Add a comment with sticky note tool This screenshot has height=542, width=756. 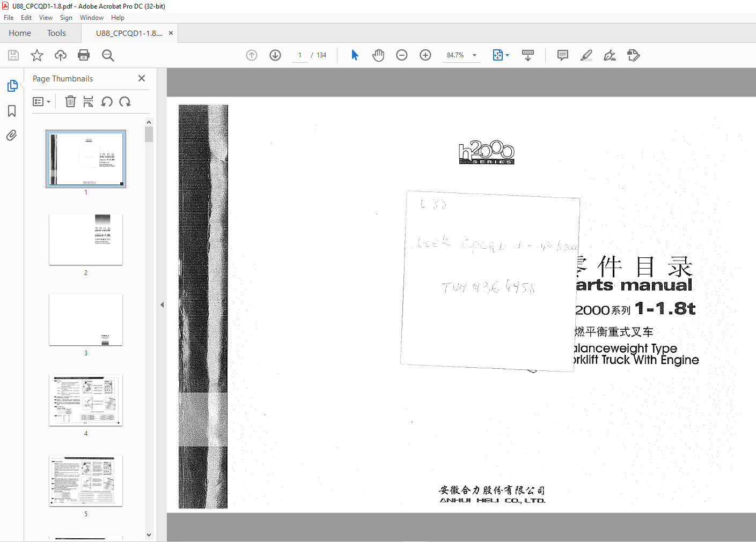pos(563,55)
